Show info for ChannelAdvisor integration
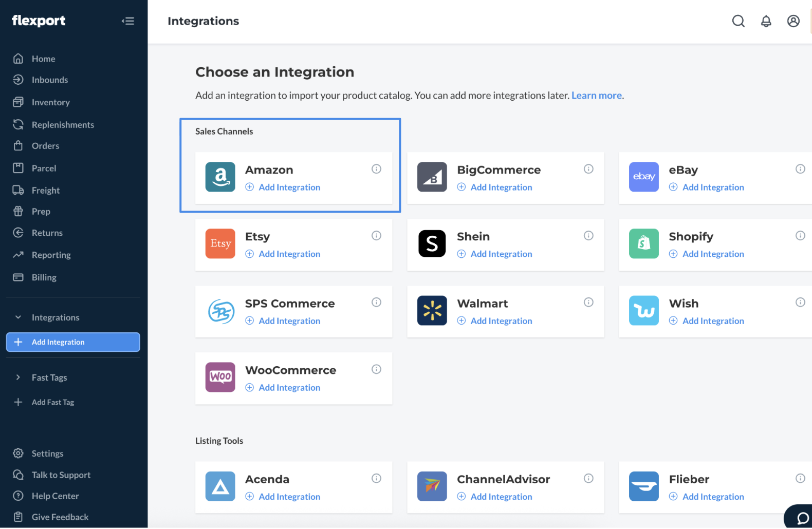The image size is (812, 529). click(589, 479)
